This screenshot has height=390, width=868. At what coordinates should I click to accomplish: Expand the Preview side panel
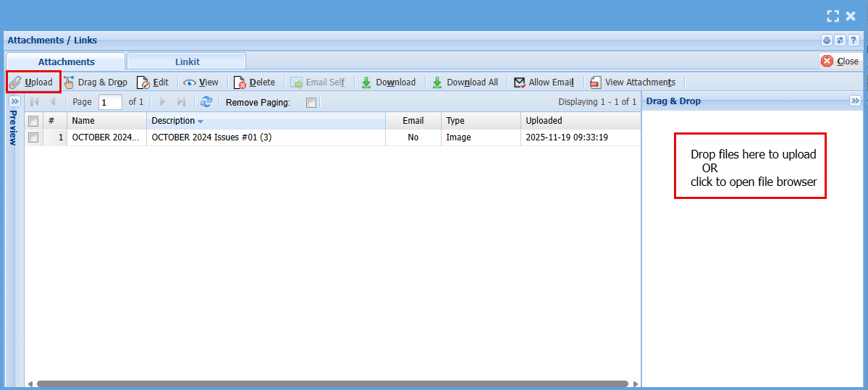pyautogui.click(x=15, y=101)
